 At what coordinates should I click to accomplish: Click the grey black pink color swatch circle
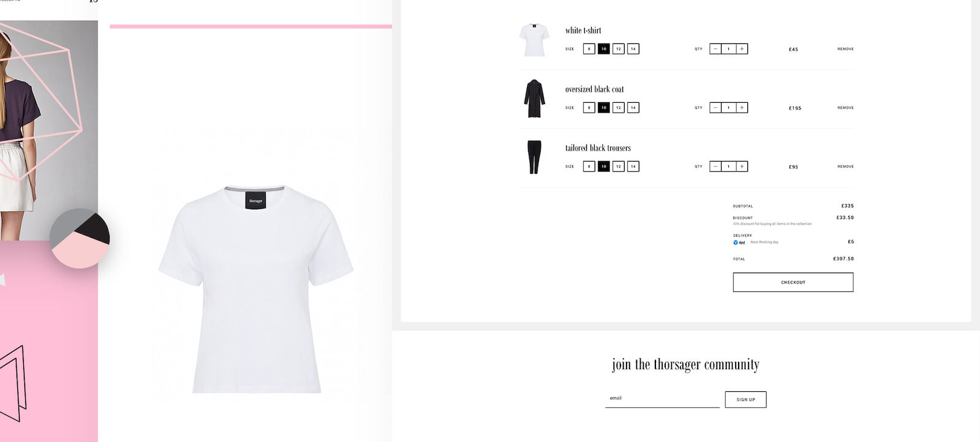pyautogui.click(x=80, y=238)
